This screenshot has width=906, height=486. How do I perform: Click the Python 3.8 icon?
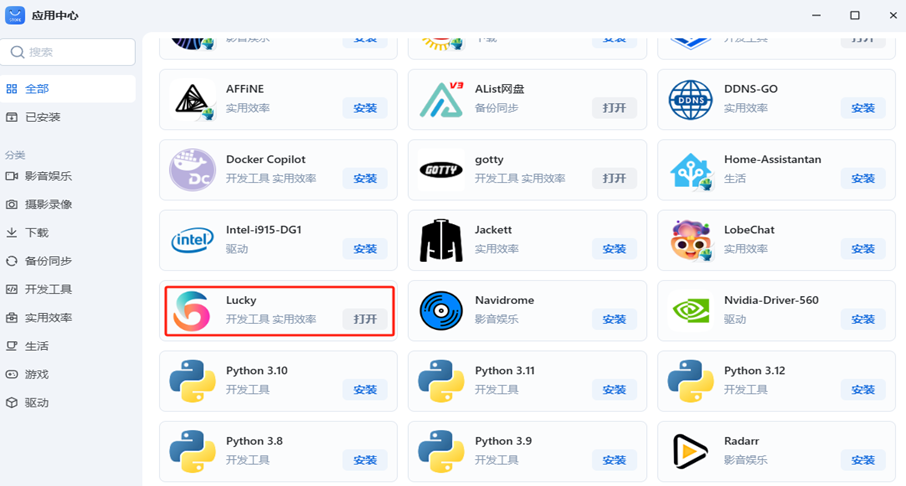click(x=192, y=451)
